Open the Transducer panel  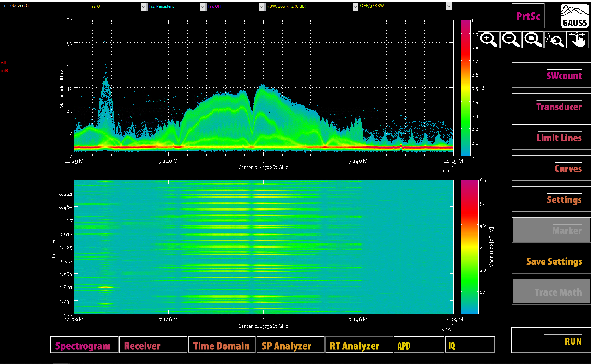coord(551,106)
